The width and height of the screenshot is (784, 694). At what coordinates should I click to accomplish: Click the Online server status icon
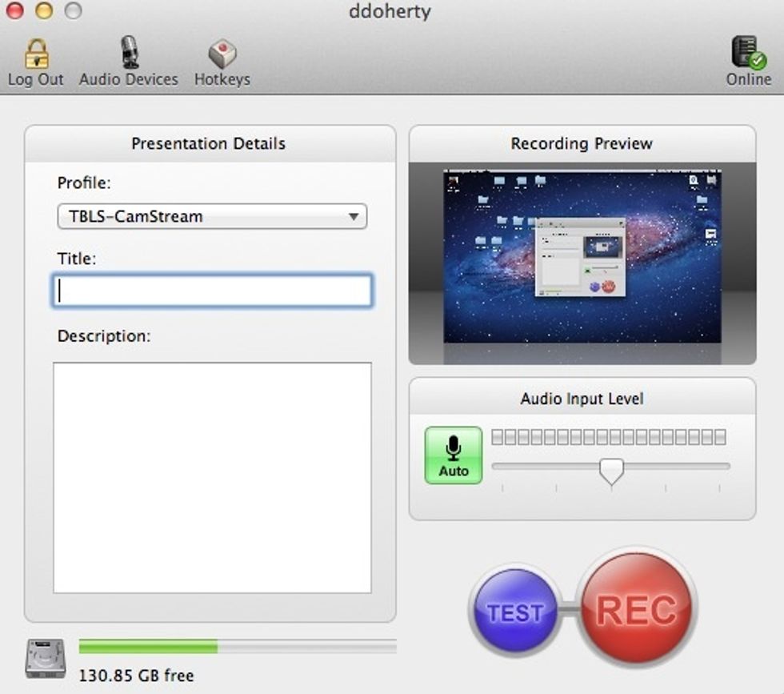[x=748, y=53]
